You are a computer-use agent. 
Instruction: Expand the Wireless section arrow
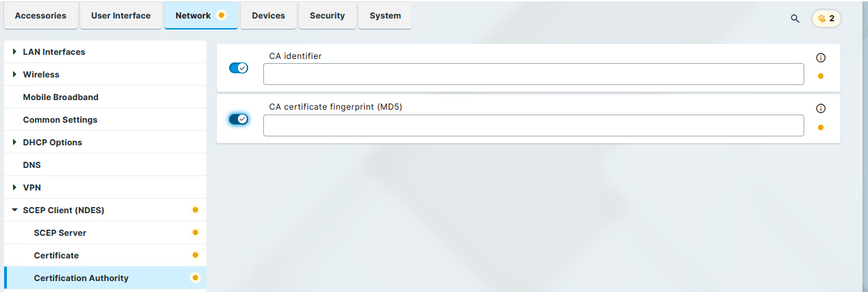[x=14, y=75]
